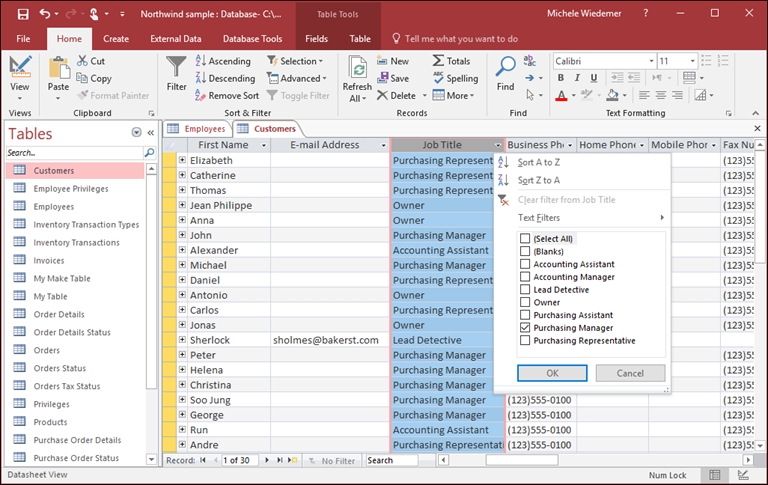768x485 pixels.
Task: Expand the Elizabeth record subdatasheet
Action: pos(182,160)
